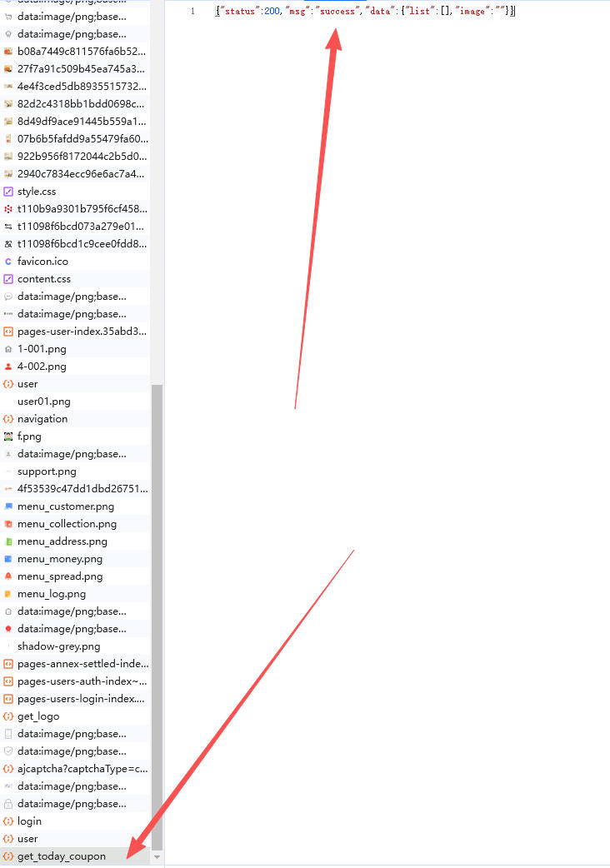Image resolution: width=610 pixels, height=868 pixels.
Task: Click the JSON icon beside get_logo
Action: click(8, 716)
